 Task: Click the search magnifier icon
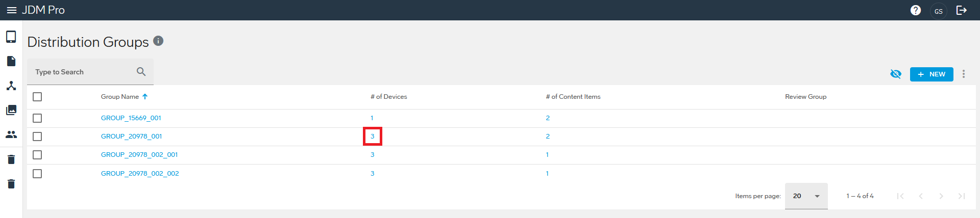(x=141, y=72)
